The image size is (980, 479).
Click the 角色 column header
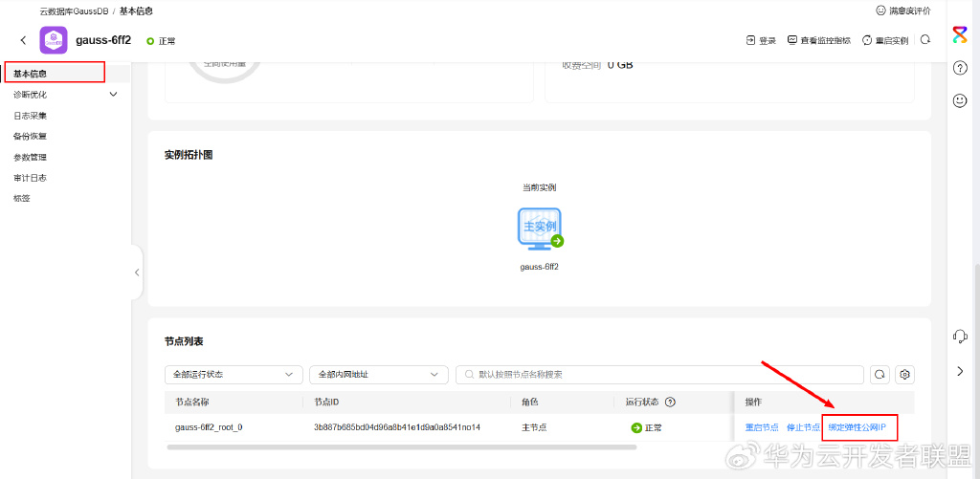(529, 402)
